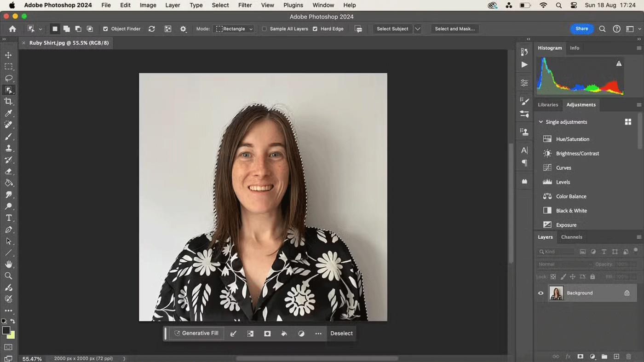Select the Zoom tool in toolbar
This screenshot has height=362, width=644.
pos(8,276)
